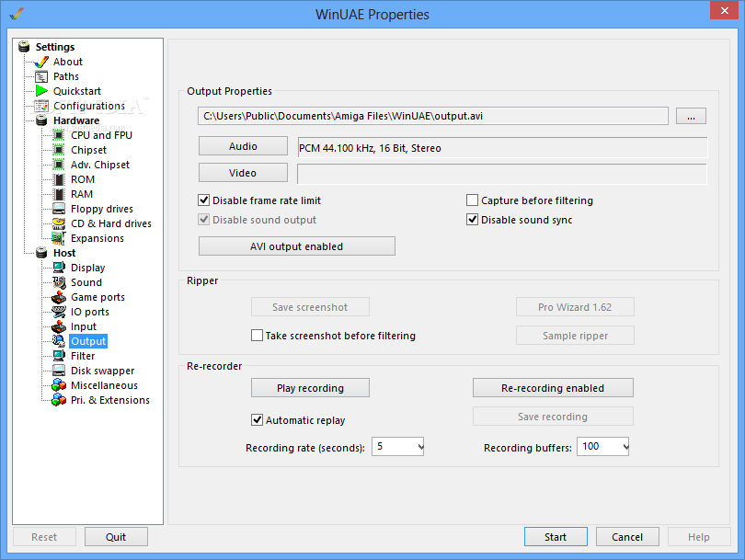
Task: Click the Save recording button
Action: tap(553, 417)
